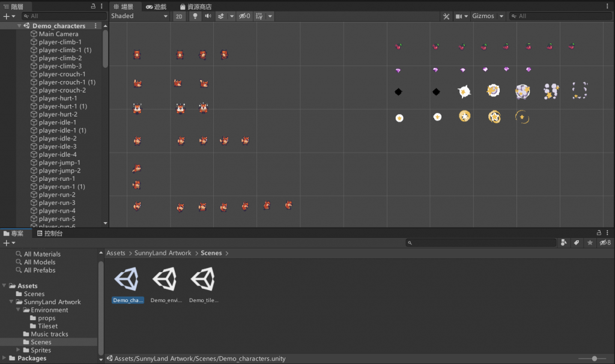This screenshot has width=615, height=364.
Task: Toggle Gizmos button in Scene view
Action: pyautogui.click(x=483, y=16)
